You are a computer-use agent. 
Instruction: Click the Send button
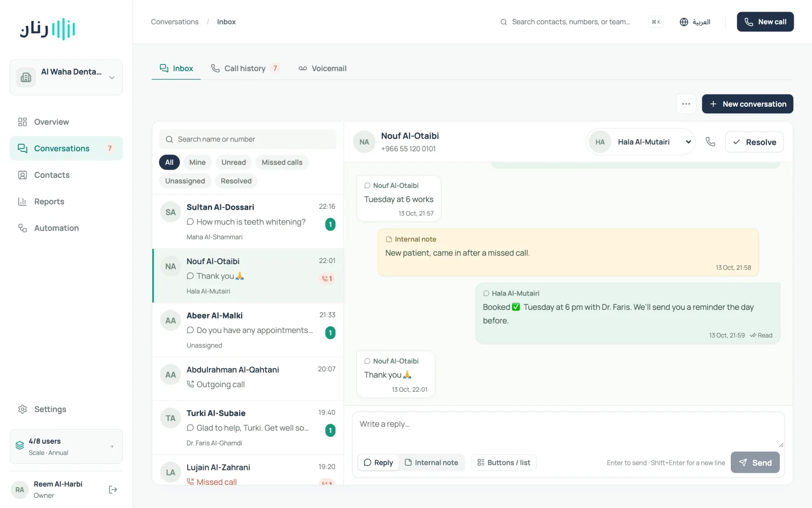[x=755, y=463]
